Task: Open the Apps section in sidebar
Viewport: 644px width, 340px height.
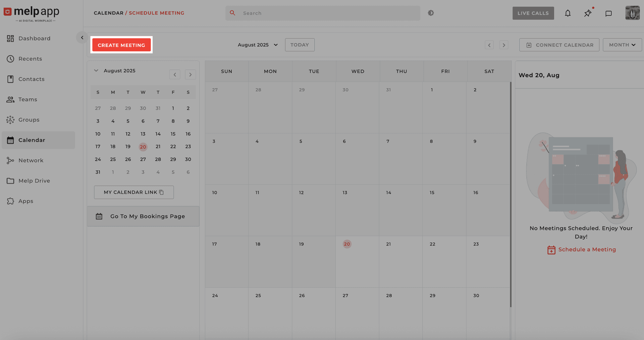Action: 10,201
